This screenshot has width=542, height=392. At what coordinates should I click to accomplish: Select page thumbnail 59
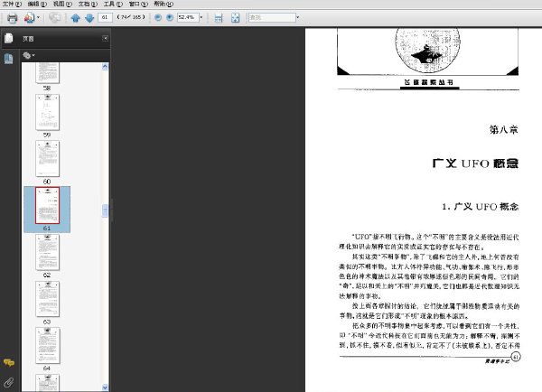(x=47, y=112)
